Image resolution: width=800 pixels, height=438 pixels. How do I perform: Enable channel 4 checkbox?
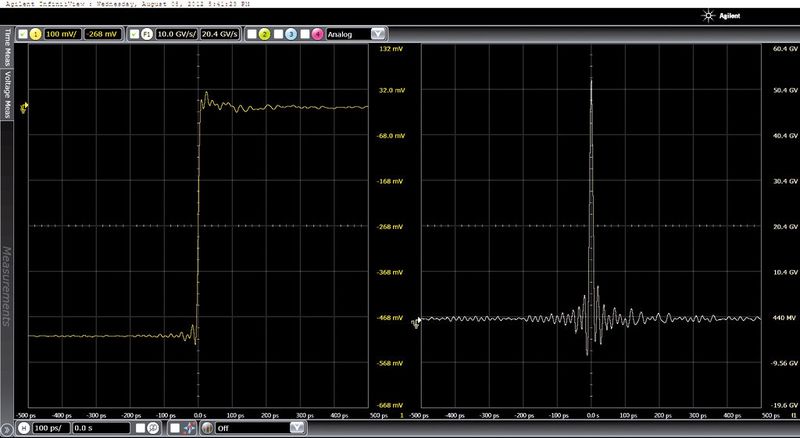pos(305,34)
